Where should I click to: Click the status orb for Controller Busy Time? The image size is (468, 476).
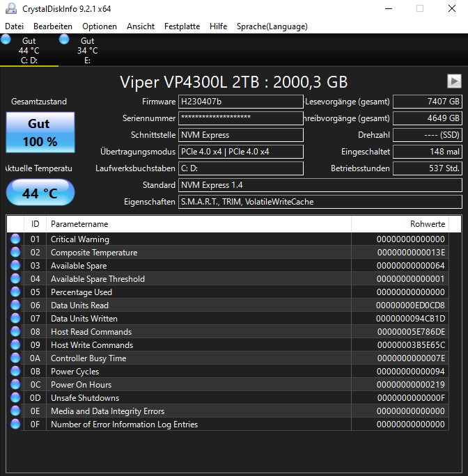point(15,358)
